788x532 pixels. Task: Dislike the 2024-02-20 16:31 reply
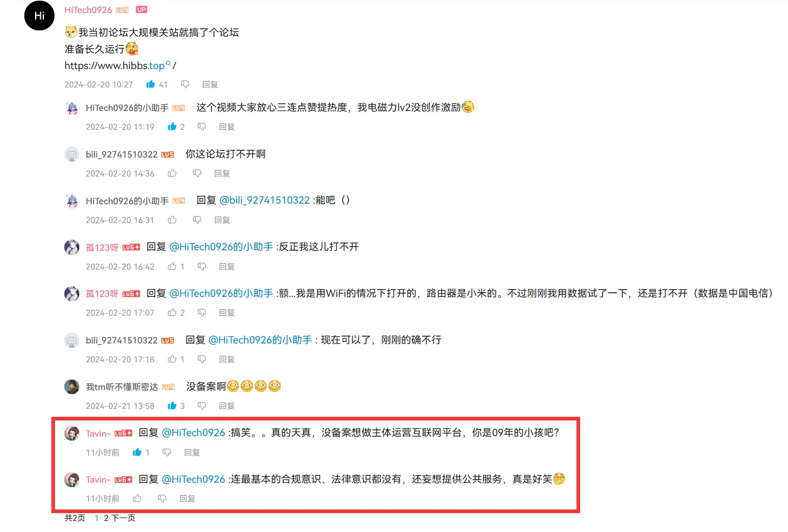[x=197, y=220]
